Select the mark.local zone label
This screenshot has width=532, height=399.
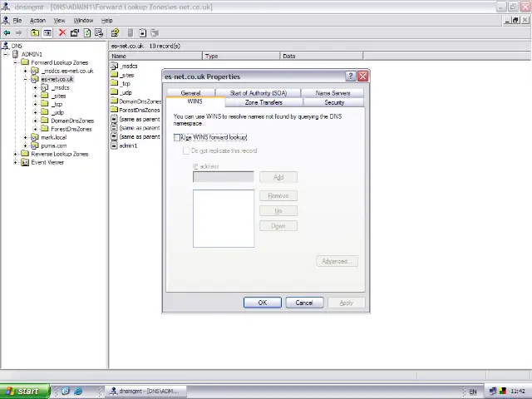click(x=53, y=137)
